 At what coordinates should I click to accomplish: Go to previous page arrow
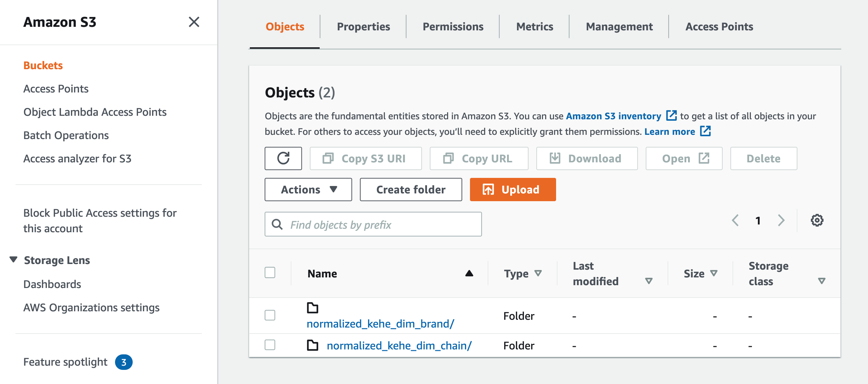[735, 220]
